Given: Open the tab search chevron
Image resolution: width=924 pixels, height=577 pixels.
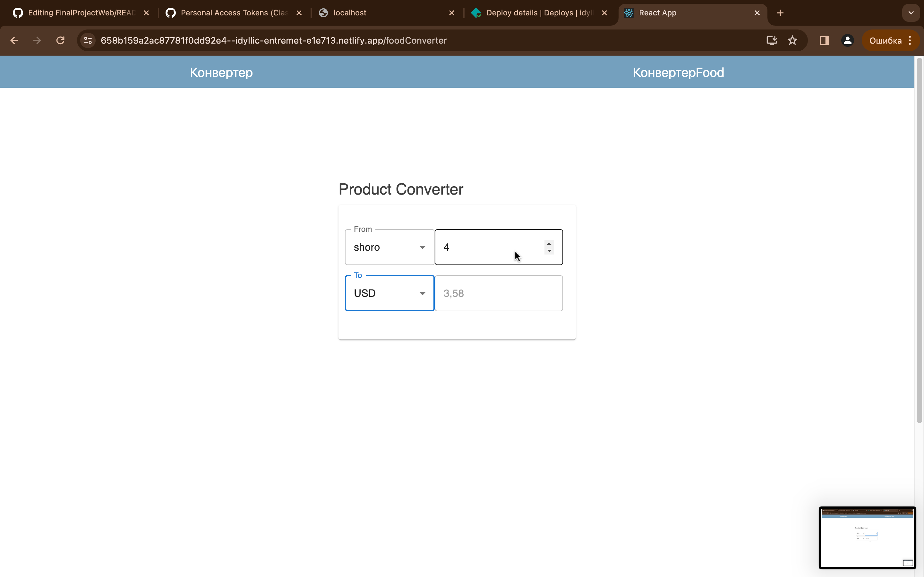Looking at the screenshot, I should coord(911,13).
